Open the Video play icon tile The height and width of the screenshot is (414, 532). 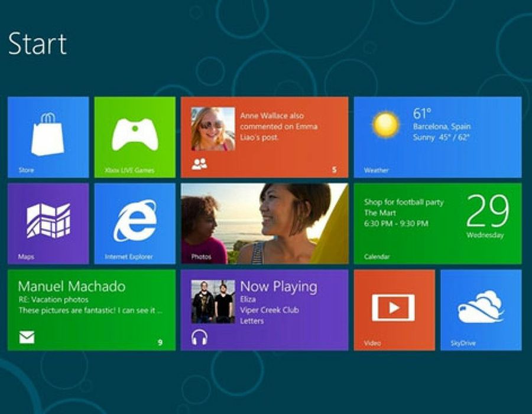[394, 308]
